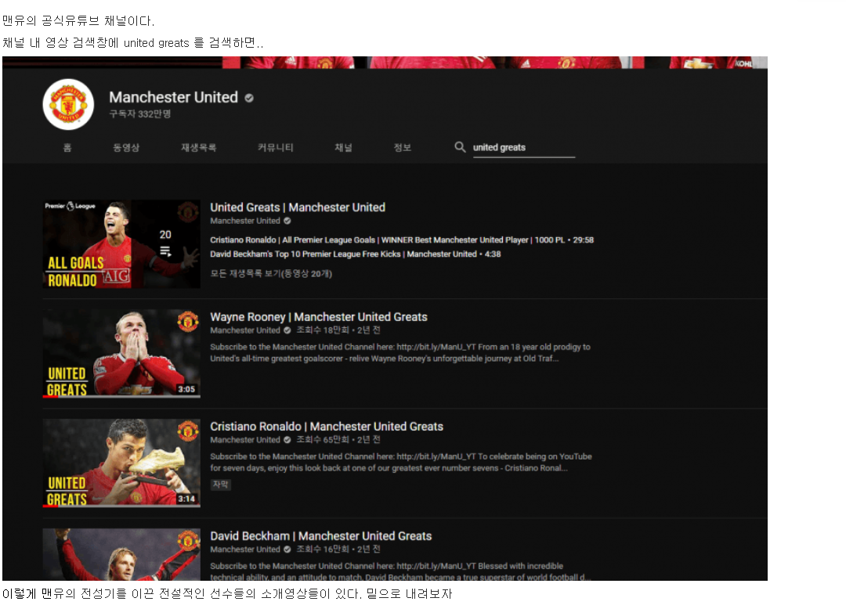Viewport: 846px width, 616px height.
Task: Open Wayne Rooney | Manchester United Greats title
Action: point(319,317)
